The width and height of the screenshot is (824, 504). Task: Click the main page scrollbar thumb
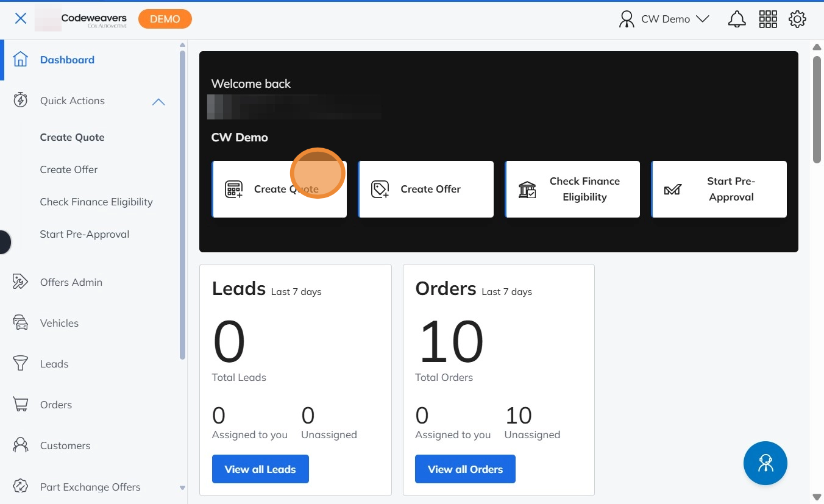(817, 110)
